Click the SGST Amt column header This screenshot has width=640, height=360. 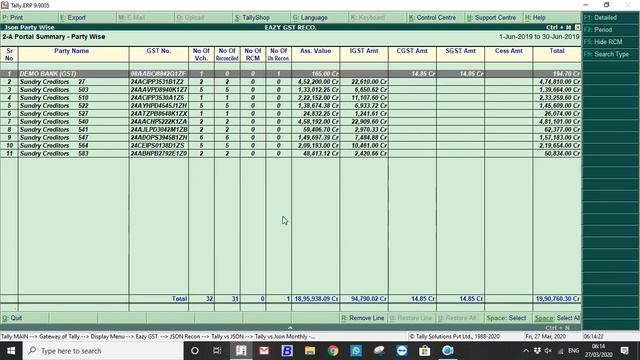(x=460, y=51)
